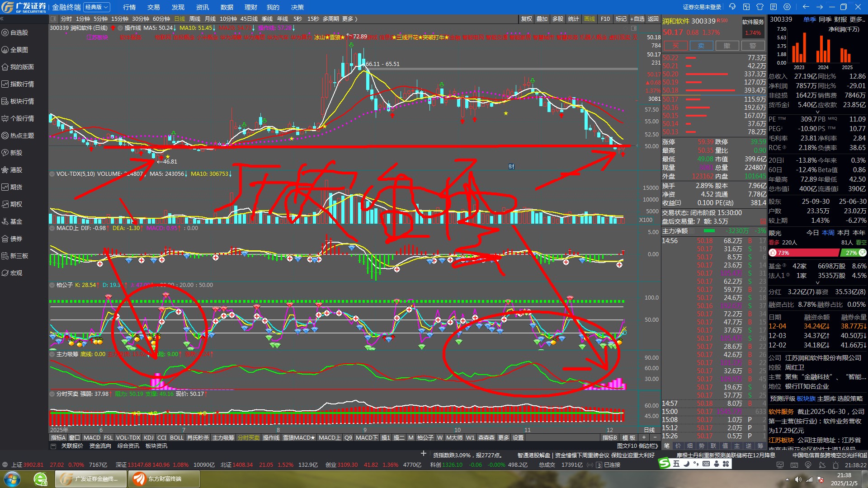Image resolution: width=868 pixels, height=488 pixels.
Task: Open 自选股 star icon in left sidebar
Action: click(5, 33)
